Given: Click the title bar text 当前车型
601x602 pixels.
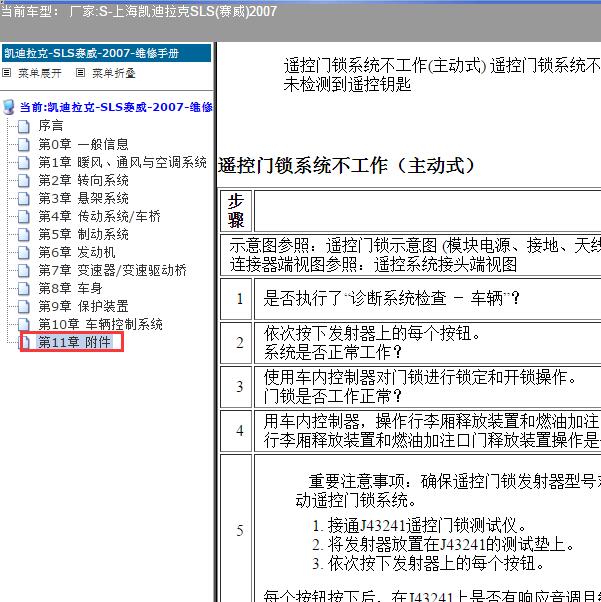Looking at the screenshot, I should (x=30, y=11).
